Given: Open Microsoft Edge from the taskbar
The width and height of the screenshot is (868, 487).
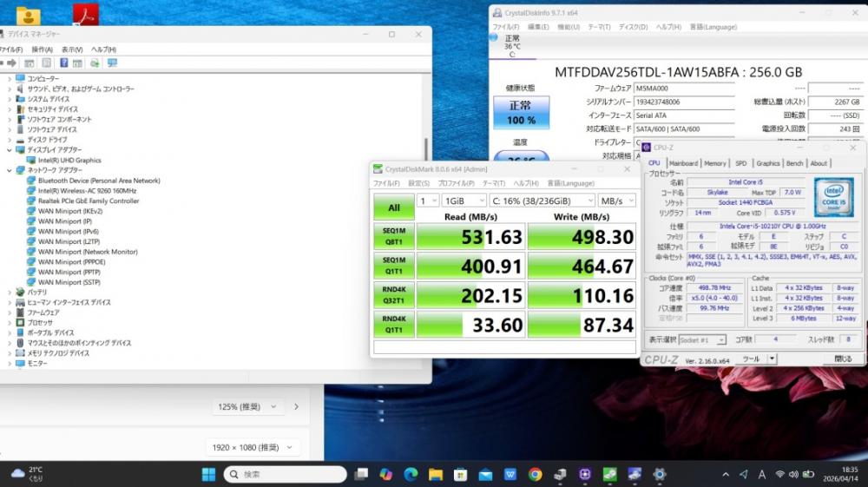Looking at the screenshot, I should click(411, 474).
